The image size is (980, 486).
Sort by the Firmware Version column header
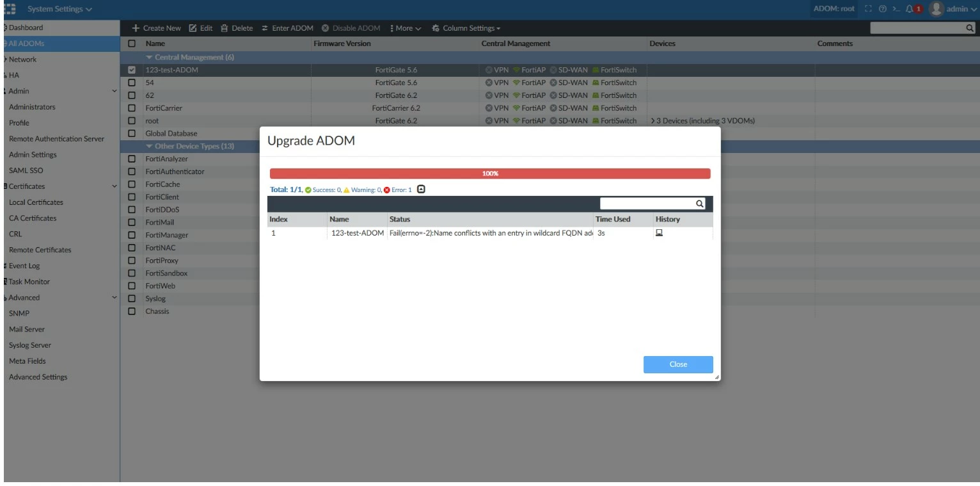[342, 44]
